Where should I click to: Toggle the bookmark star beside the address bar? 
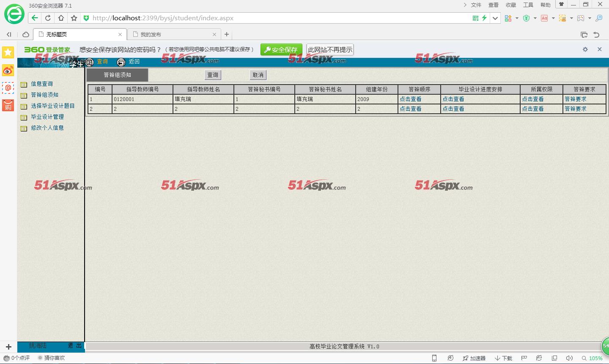74,18
